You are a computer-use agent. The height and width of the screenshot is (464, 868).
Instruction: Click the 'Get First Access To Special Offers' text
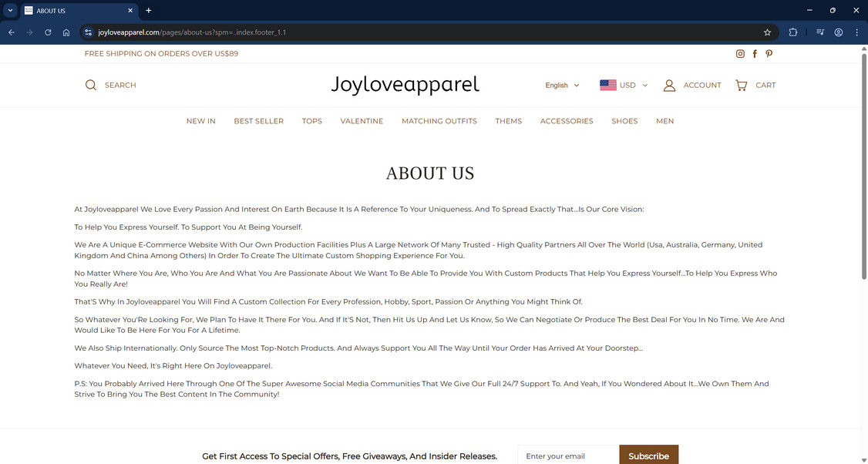point(349,456)
